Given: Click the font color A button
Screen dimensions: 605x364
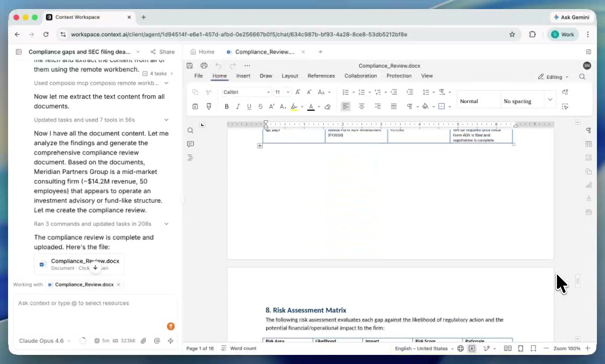Looking at the screenshot, I should 311,107.
